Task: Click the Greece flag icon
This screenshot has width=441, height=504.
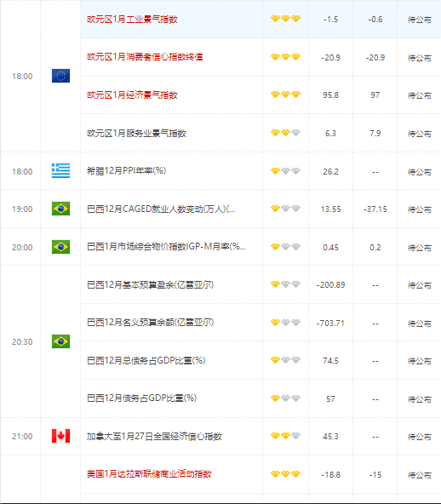Action: coord(60,170)
